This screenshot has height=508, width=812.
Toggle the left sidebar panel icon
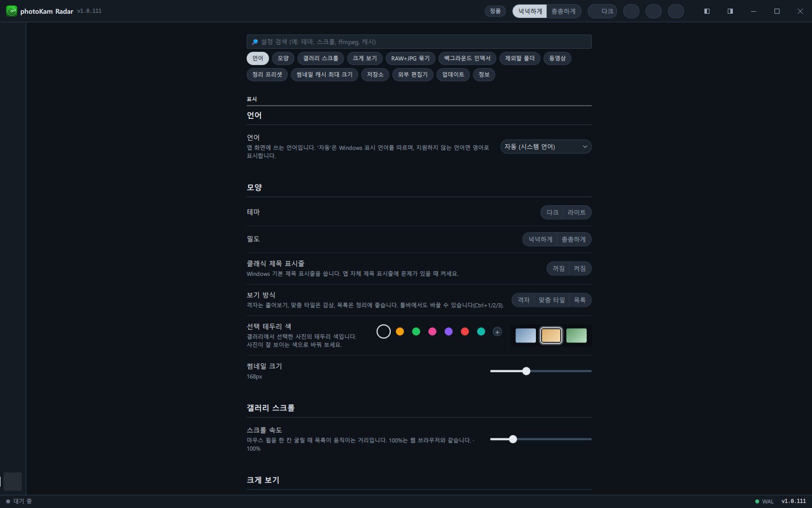click(706, 11)
